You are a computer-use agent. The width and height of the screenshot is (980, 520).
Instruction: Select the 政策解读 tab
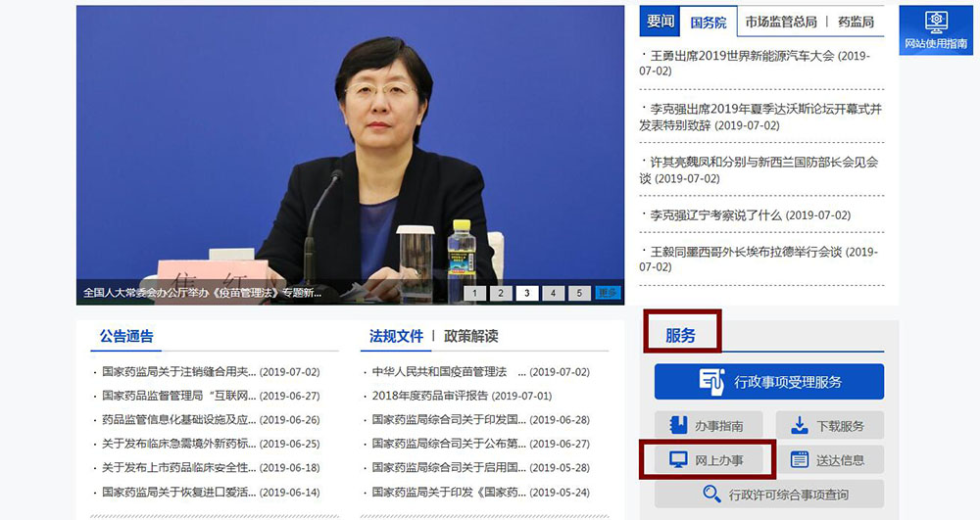coord(470,336)
